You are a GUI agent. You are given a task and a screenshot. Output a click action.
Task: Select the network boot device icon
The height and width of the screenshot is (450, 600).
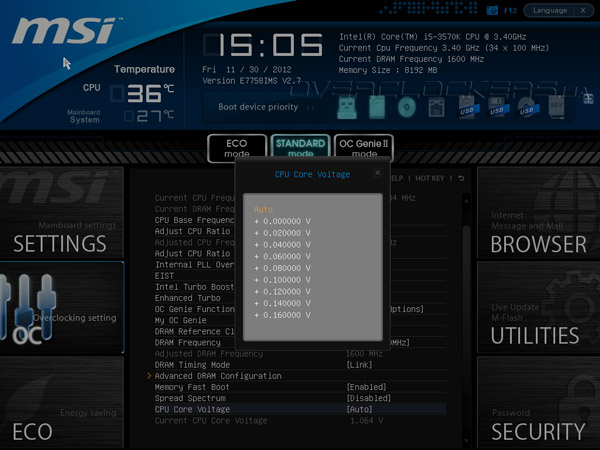pos(436,107)
